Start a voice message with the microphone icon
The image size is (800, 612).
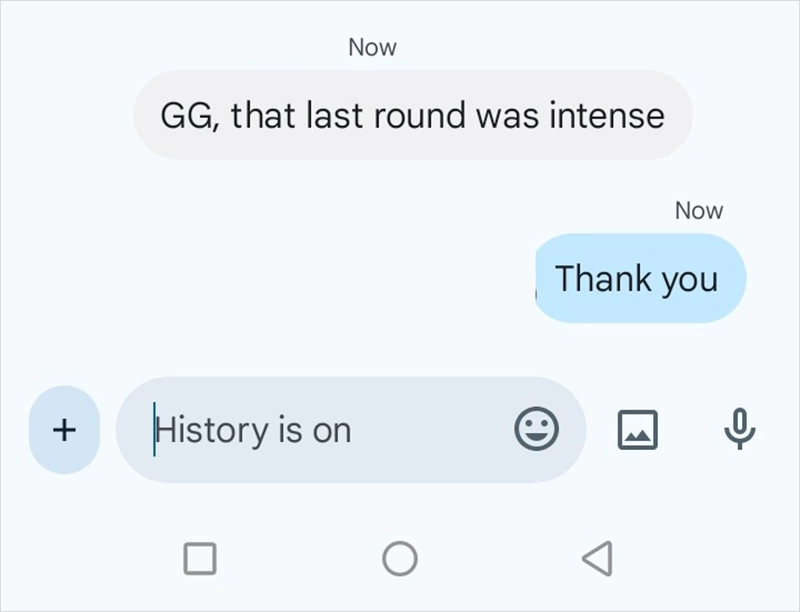pos(739,430)
